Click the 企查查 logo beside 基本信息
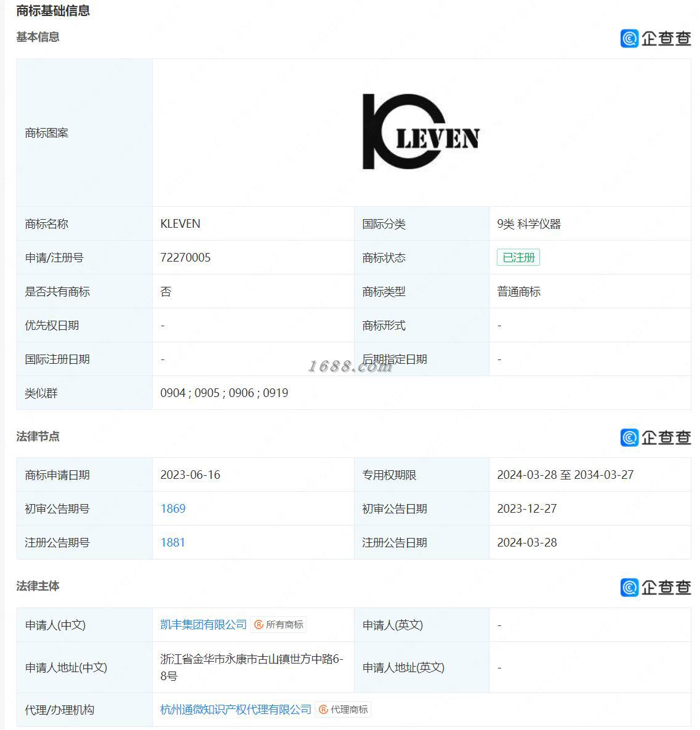This screenshot has height=730, width=700. [655, 38]
